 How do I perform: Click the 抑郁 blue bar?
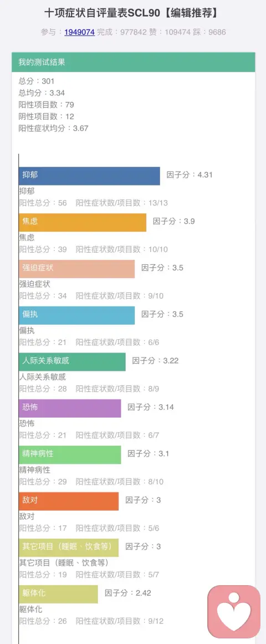pos(89,176)
